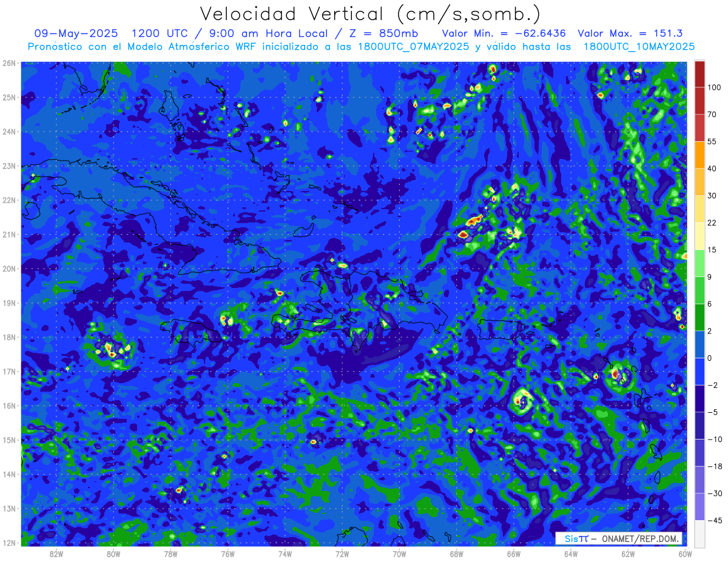This screenshot has height=562, width=728.
Task: Click the lavender band between -45 and -30
Action: pos(699,507)
